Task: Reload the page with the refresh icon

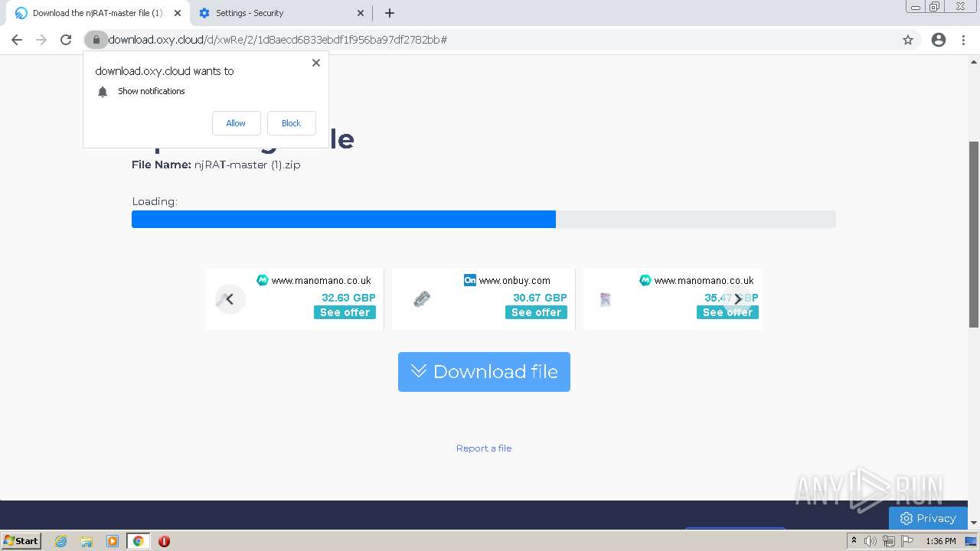Action: click(x=66, y=40)
